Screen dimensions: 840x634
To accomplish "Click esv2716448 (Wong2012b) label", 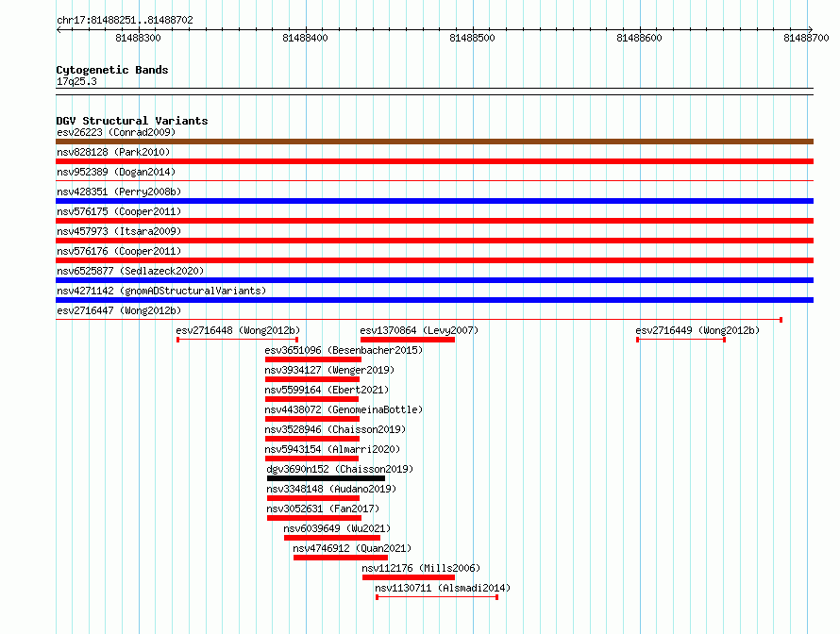I will point(238,330).
